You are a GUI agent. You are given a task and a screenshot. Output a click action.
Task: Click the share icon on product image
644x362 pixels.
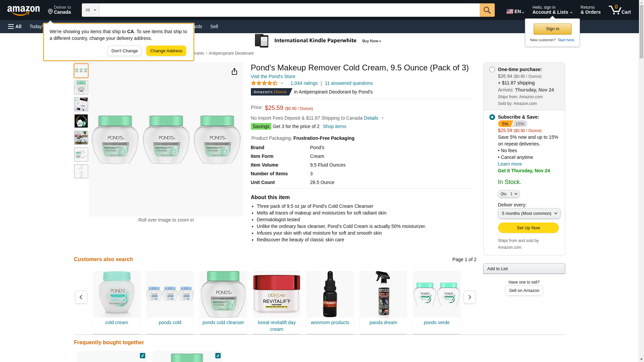[234, 71]
